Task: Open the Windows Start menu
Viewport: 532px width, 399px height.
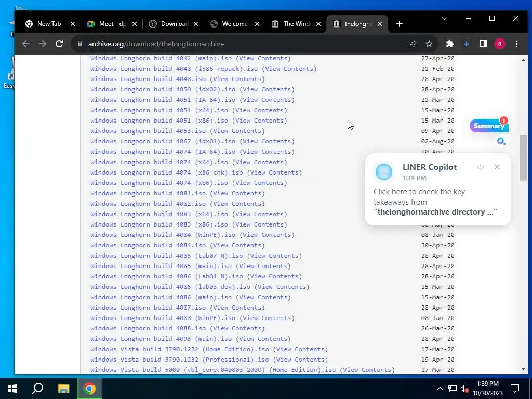Action: 12,389
